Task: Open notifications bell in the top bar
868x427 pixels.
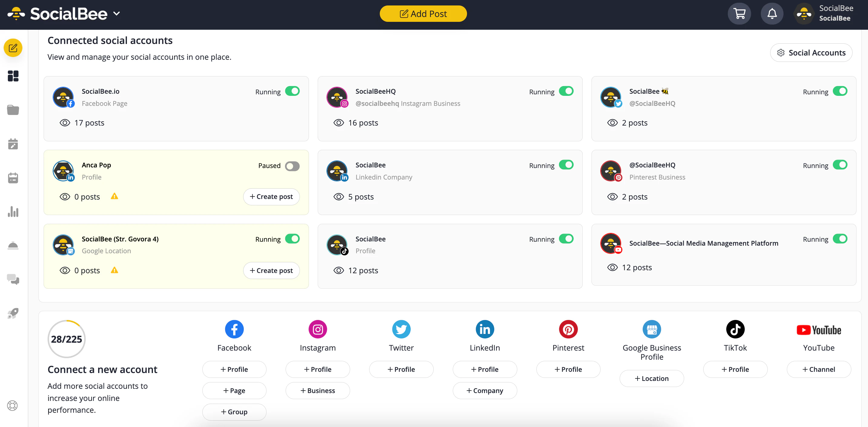Action: 772,13
